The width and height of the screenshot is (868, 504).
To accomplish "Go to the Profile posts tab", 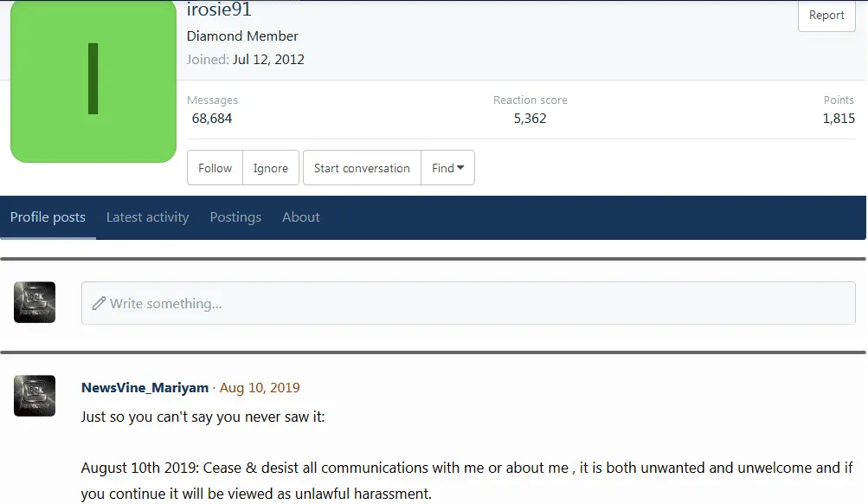I will [x=48, y=217].
